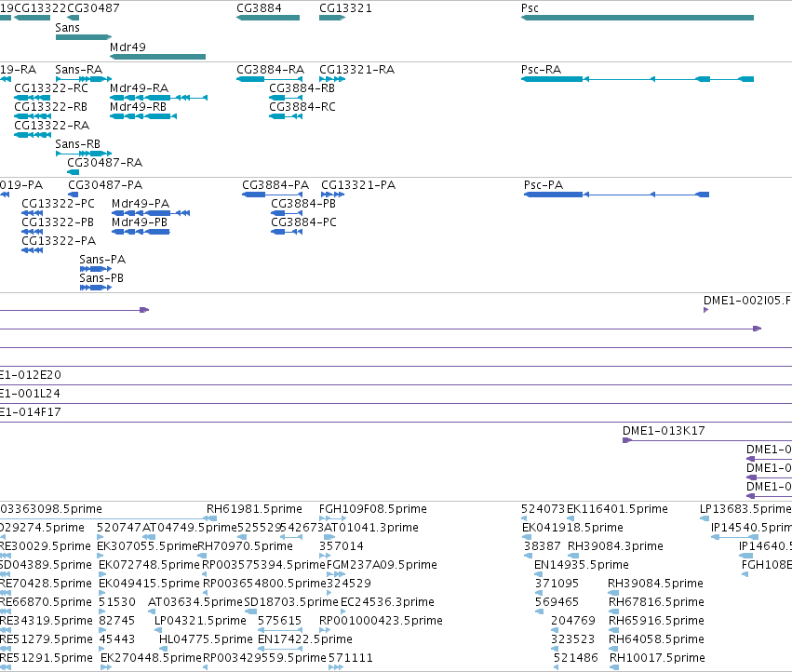Click the CG30487-PA feature
This screenshot has height=672, width=792.
(x=74, y=195)
